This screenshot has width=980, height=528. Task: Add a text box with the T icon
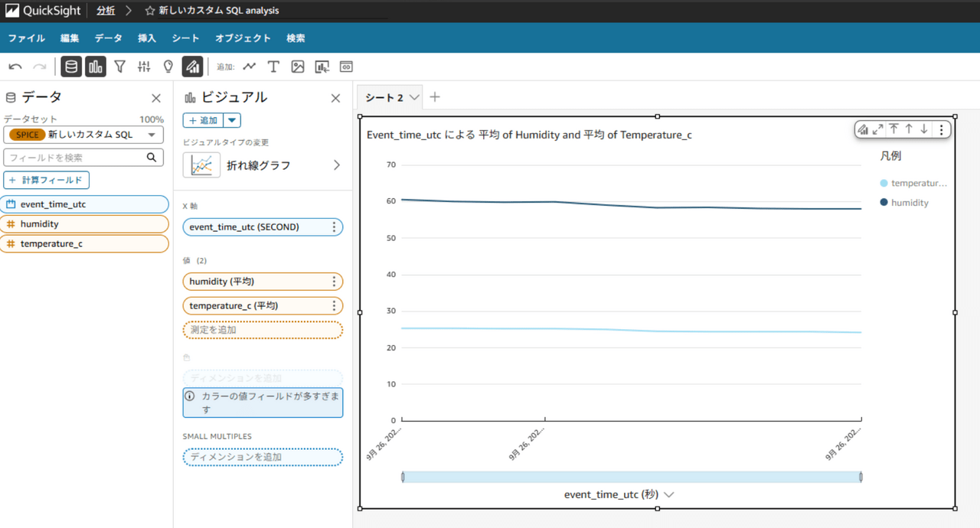pos(273,67)
